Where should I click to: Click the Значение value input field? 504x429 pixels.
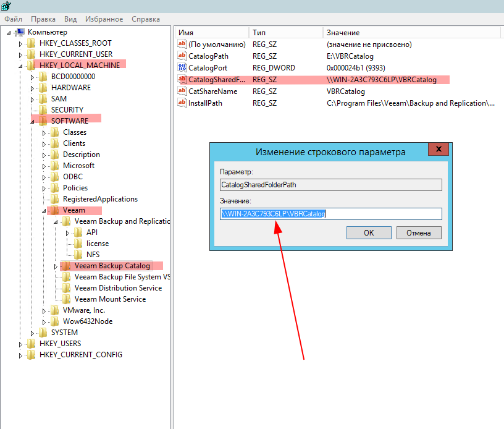click(x=331, y=214)
